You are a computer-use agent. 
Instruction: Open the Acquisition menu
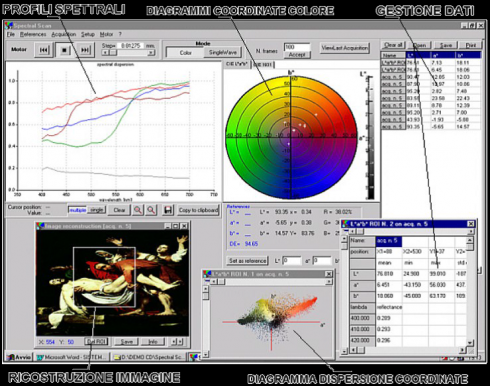point(63,34)
